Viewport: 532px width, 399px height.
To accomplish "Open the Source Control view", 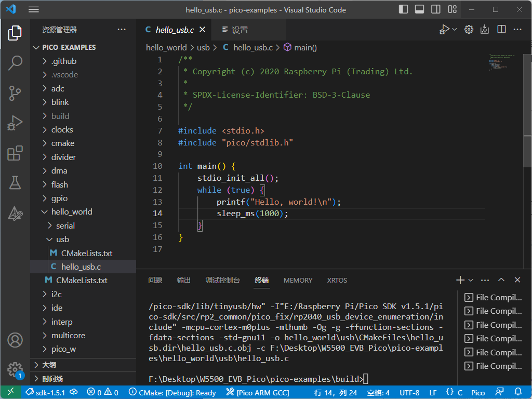I will coord(15,93).
